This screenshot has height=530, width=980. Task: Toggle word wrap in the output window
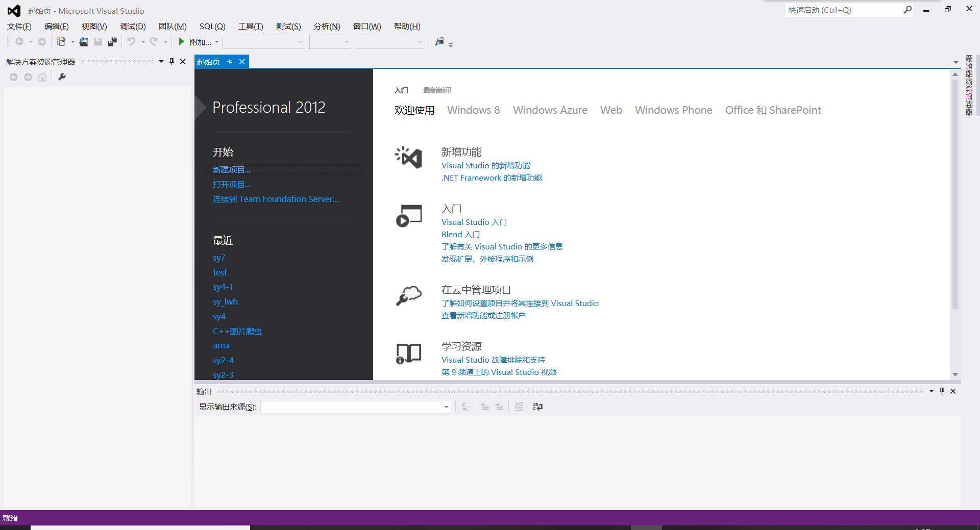point(537,407)
